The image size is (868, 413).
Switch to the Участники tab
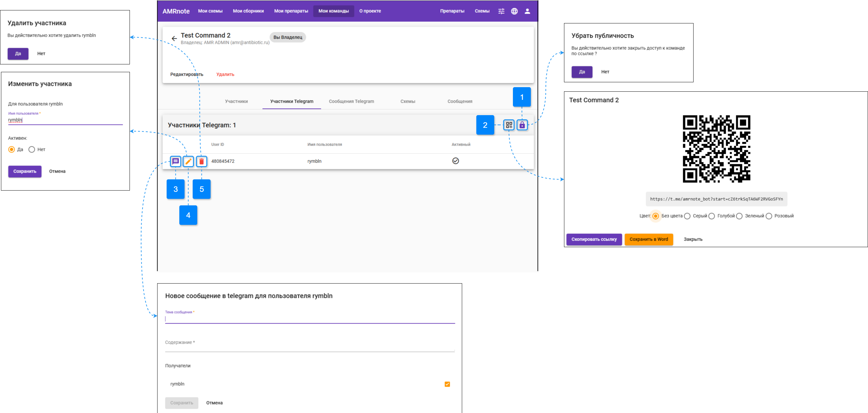click(236, 101)
